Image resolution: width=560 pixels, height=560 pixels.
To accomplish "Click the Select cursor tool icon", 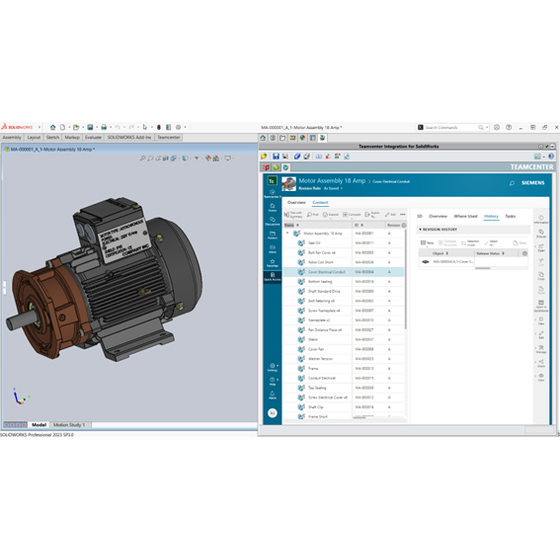I will point(145,127).
